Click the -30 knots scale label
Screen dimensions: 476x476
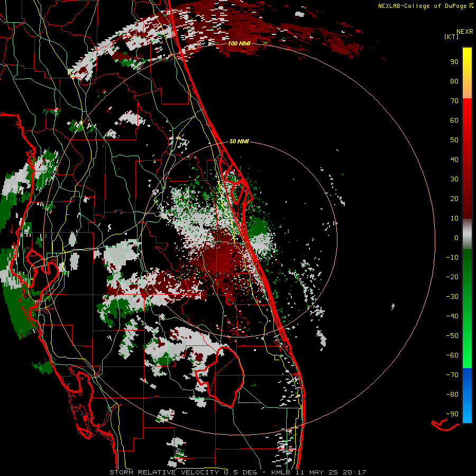(x=452, y=297)
